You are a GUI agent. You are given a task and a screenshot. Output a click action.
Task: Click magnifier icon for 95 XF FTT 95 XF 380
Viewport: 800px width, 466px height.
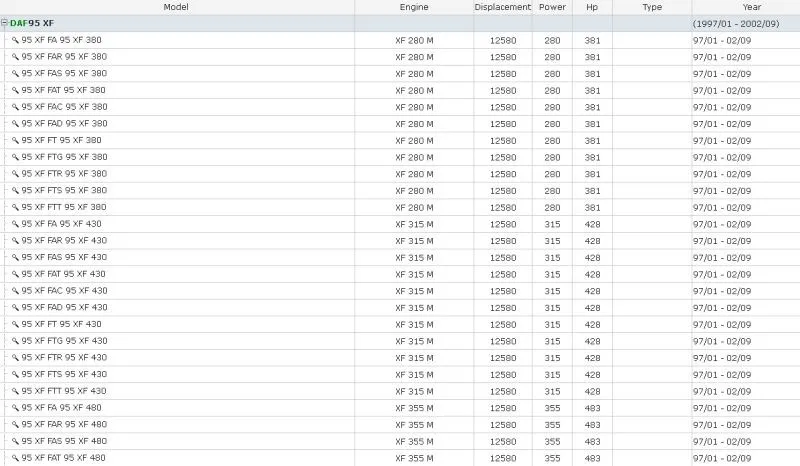pyautogui.click(x=15, y=208)
